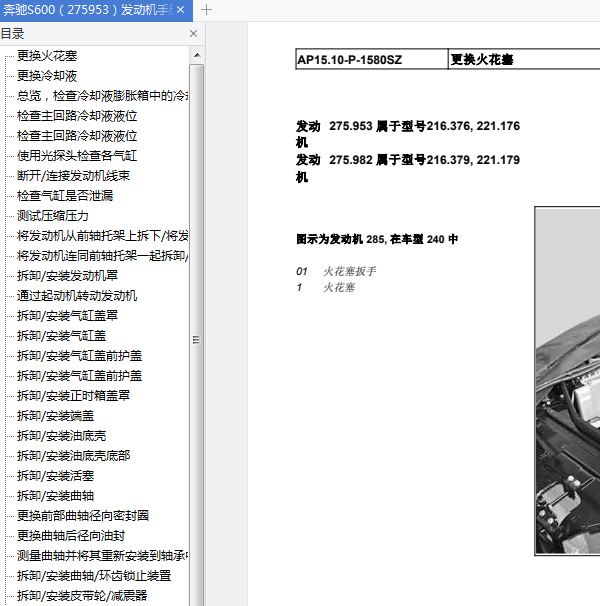
Task: Click legend item 01 火花塞扳手
Action: pos(336,271)
